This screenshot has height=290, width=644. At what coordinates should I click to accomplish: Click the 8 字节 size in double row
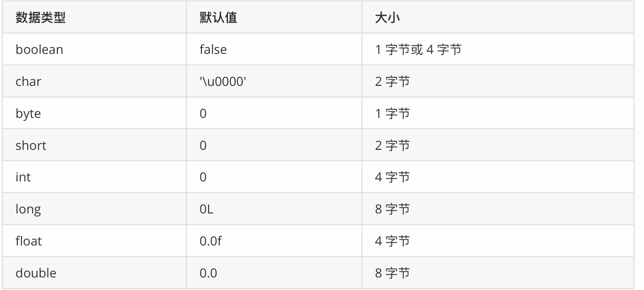click(392, 273)
